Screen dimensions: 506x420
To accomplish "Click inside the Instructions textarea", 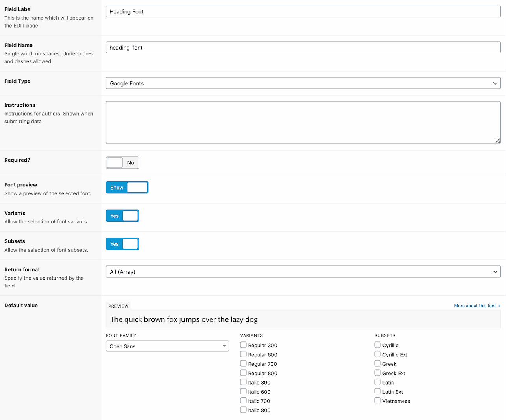I will [x=303, y=122].
